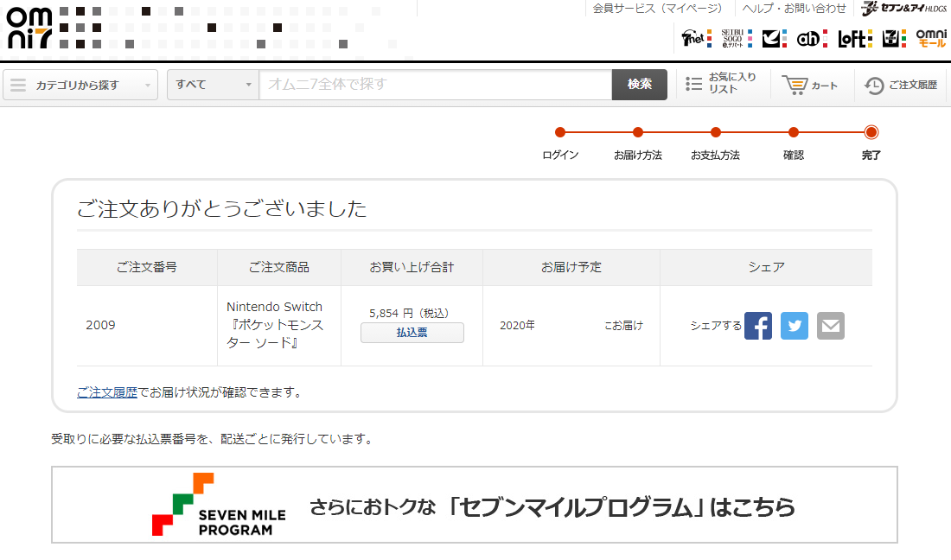Click the 5,854 円 (税込) total amount

pos(409,313)
